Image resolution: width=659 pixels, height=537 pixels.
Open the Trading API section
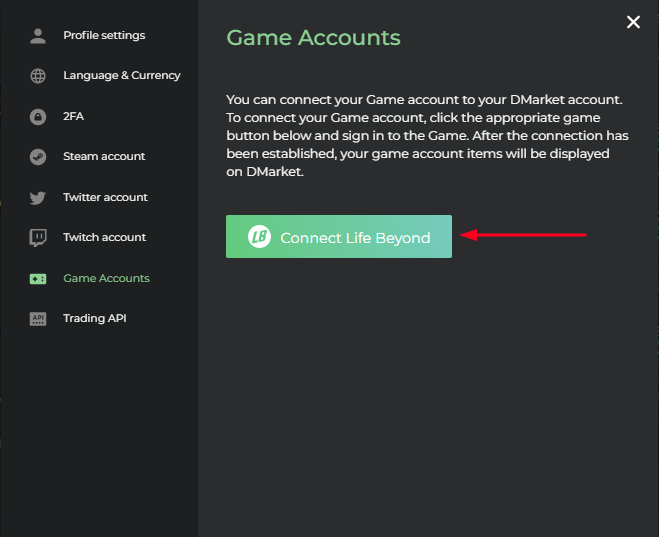95,318
